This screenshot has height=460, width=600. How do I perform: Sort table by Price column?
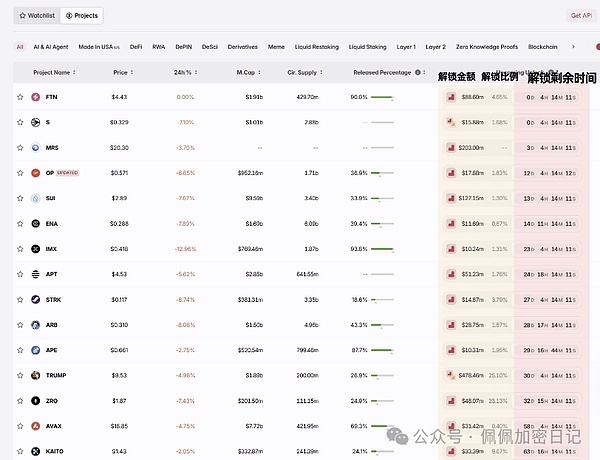(122, 72)
